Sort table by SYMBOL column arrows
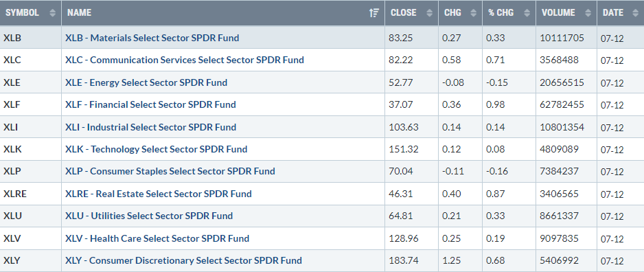This screenshot has width=644, height=272. (x=52, y=13)
